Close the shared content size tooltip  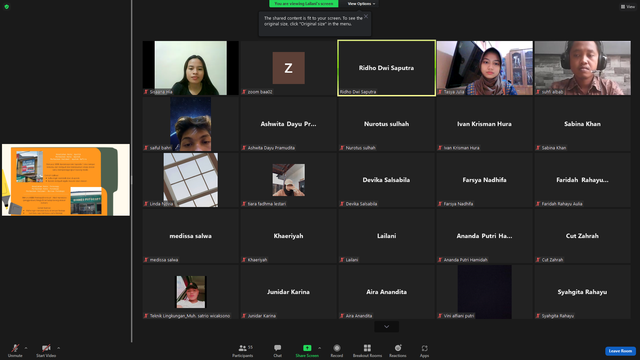click(x=366, y=16)
